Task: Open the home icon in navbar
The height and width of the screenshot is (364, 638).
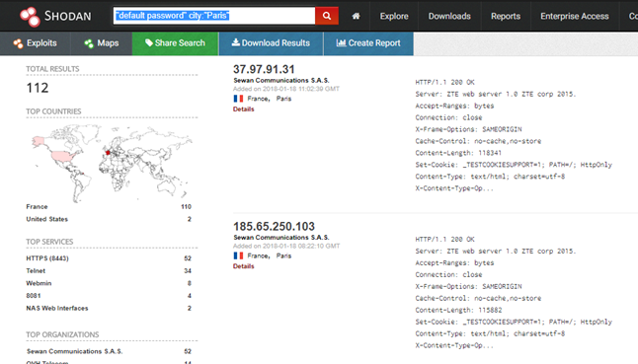Action: pos(356,16)
